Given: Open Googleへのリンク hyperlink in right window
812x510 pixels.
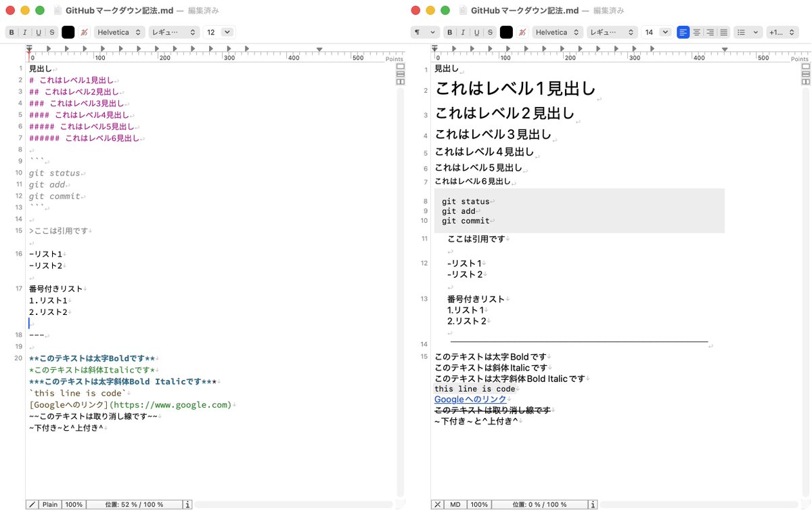Looking at the screenshot, I should 470,400.
